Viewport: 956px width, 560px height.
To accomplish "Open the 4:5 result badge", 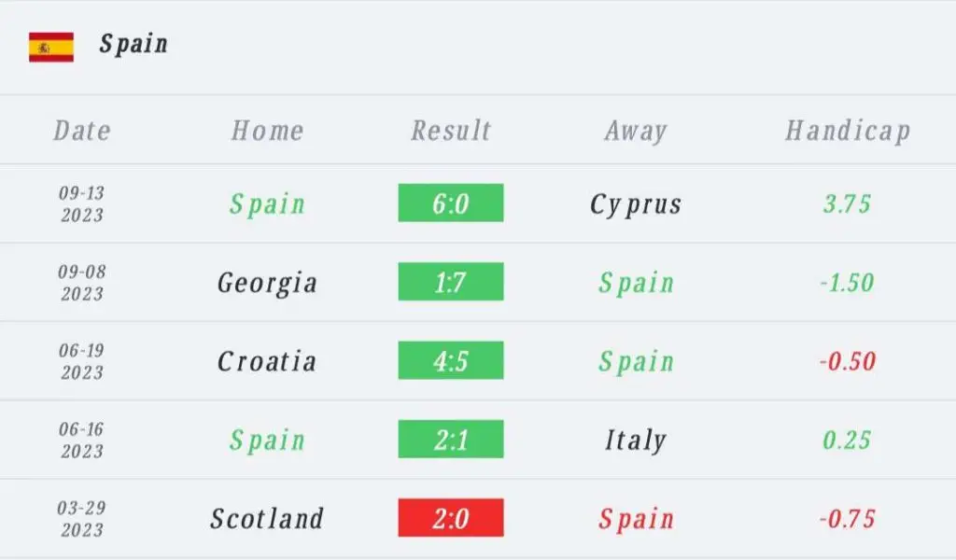I will coord(451,360).
